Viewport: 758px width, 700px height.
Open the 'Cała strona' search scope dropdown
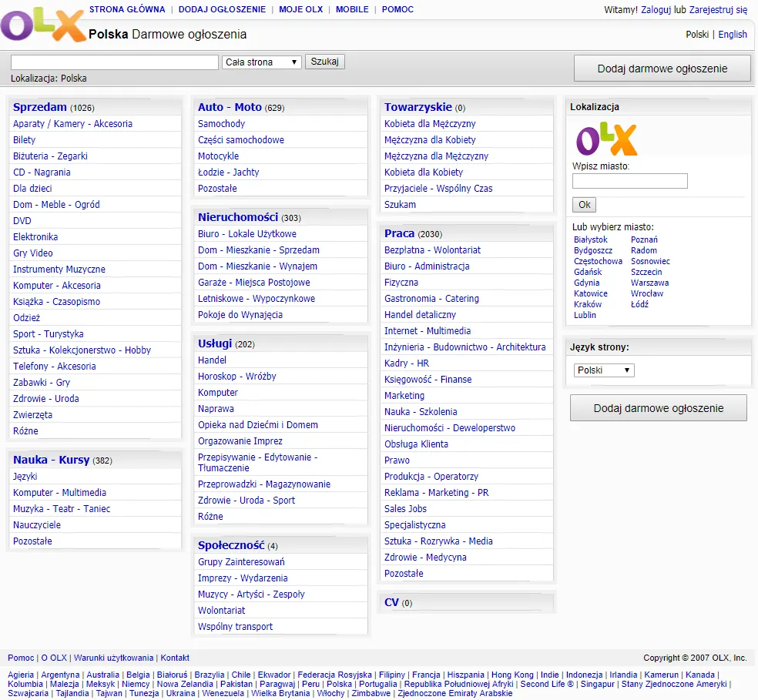[262, 62]
